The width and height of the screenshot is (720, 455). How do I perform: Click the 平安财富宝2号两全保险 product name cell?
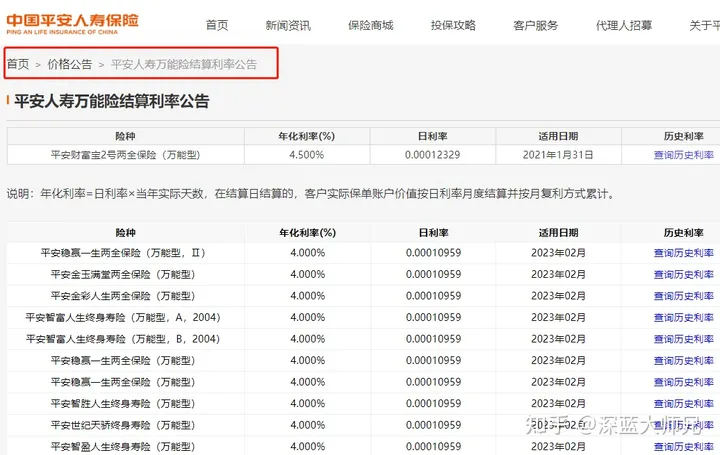pyautogui.click(x=125, y=155)
